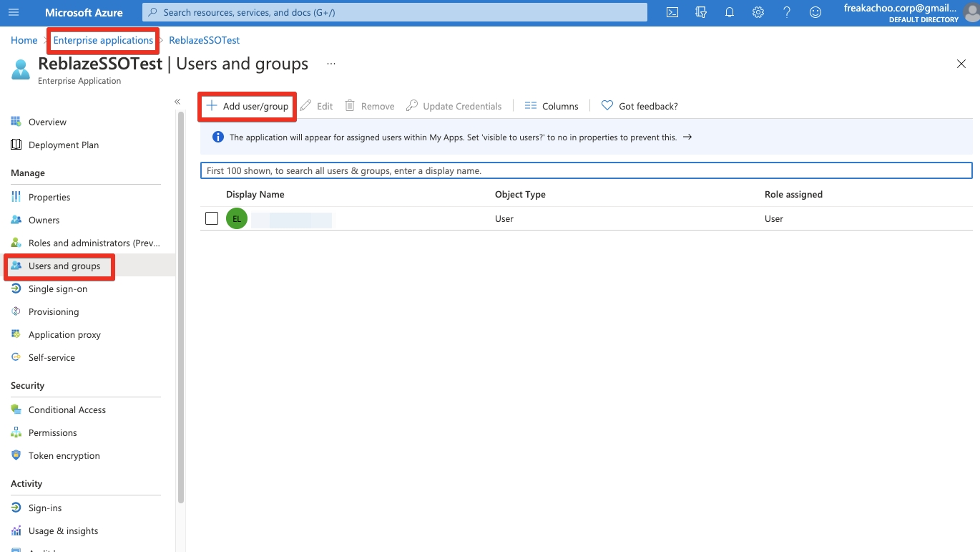Click the Got feedback heart icon
The image size is (980, 552).
[607, 106]
